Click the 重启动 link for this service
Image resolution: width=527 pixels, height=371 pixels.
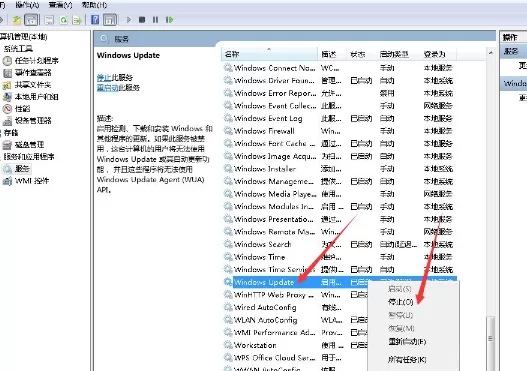click(107, 88)
